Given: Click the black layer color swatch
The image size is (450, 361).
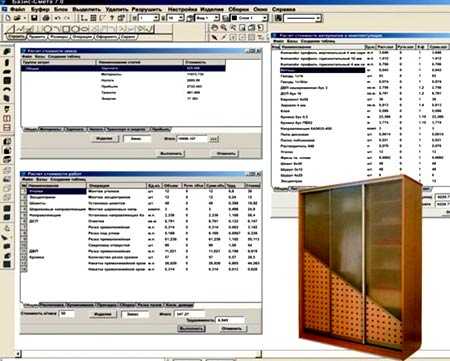Looking at the screenshot, I should 235,18.
